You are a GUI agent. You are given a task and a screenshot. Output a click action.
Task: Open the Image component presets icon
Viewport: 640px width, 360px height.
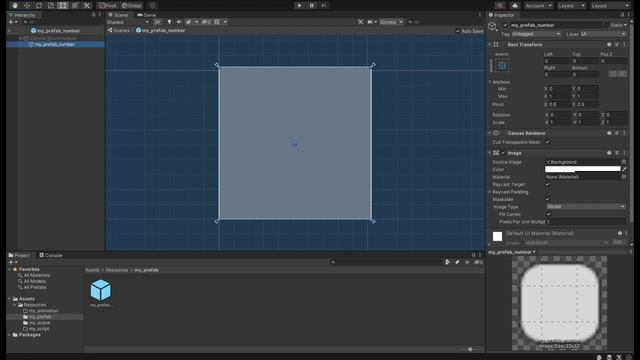(617, 153)
